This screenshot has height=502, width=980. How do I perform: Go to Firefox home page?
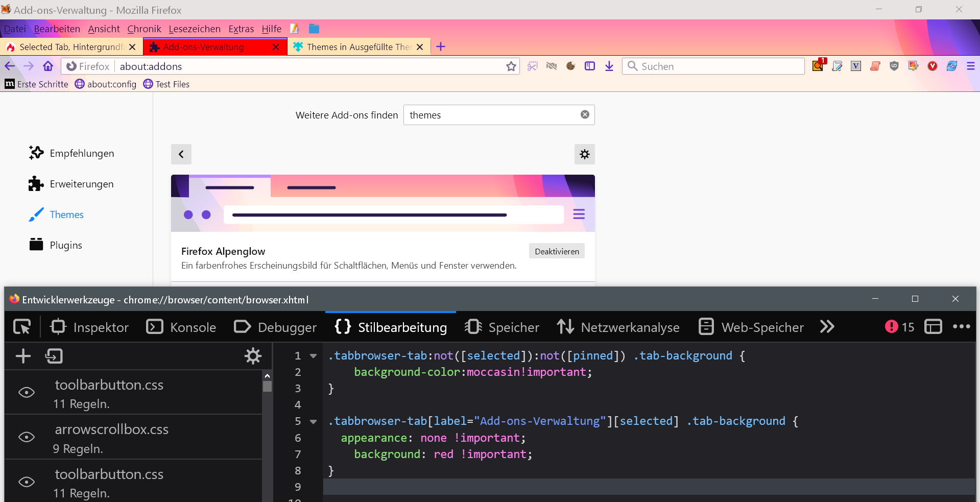(48, 66)
